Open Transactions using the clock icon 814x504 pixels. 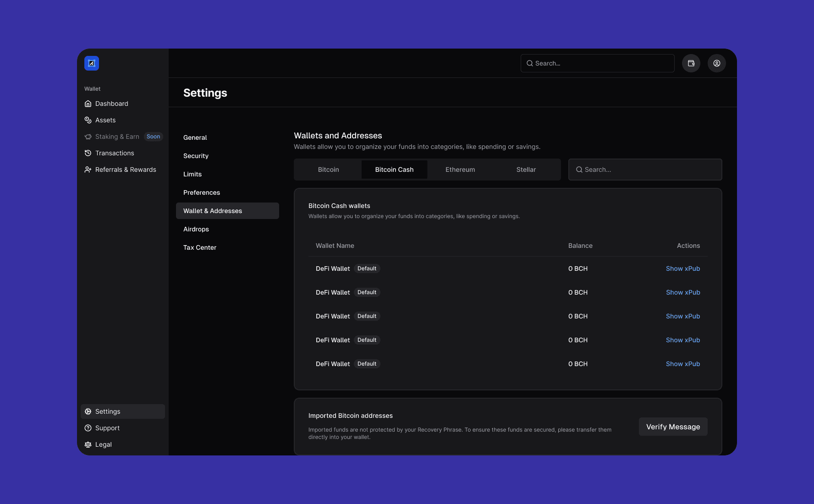[88, 153]
